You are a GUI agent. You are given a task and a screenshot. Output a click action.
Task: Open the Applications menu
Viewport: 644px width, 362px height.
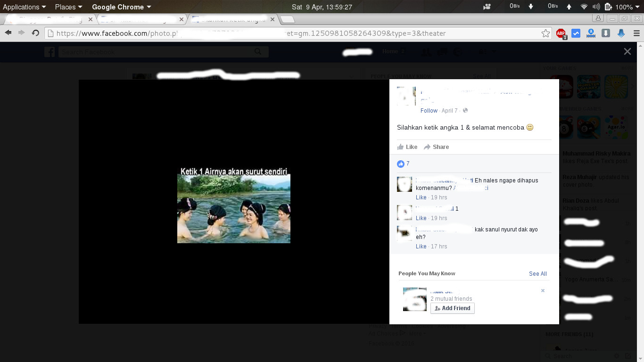[25, 7]
